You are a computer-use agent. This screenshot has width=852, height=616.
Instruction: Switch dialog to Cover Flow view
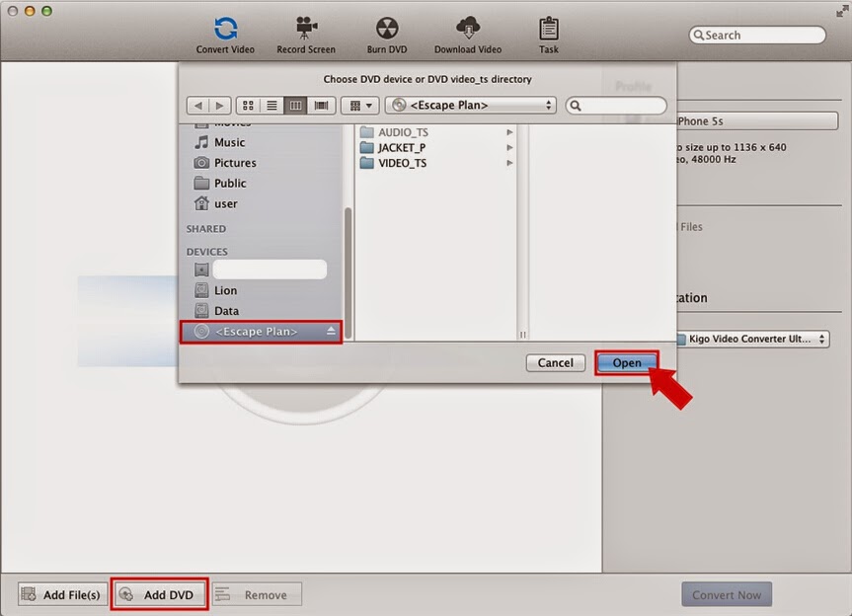click(321, 106)
